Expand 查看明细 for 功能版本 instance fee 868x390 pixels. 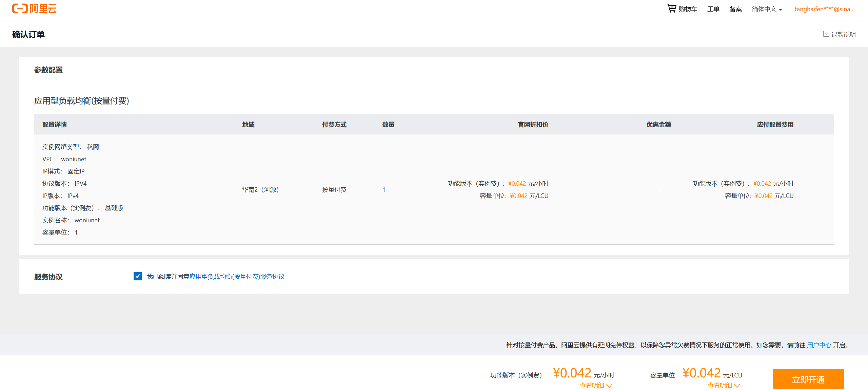pyautogui.click(x=592, y=385)
